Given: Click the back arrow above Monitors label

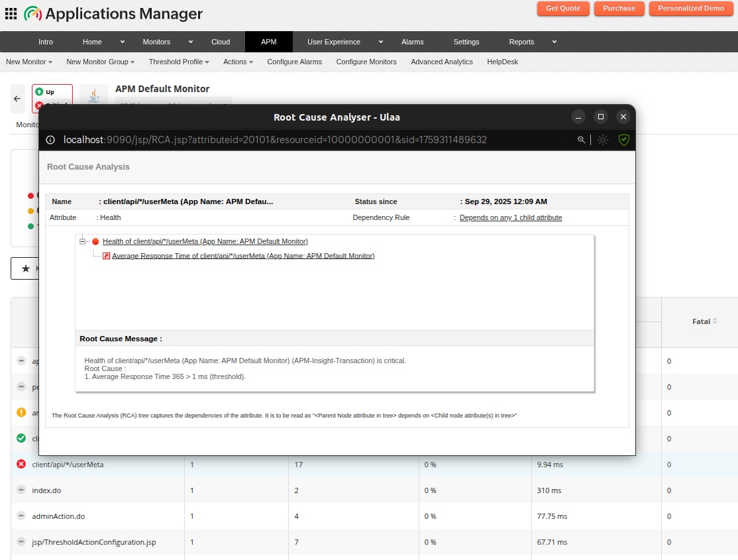Looking at the screenshot, I should click(x=17, y=98).
